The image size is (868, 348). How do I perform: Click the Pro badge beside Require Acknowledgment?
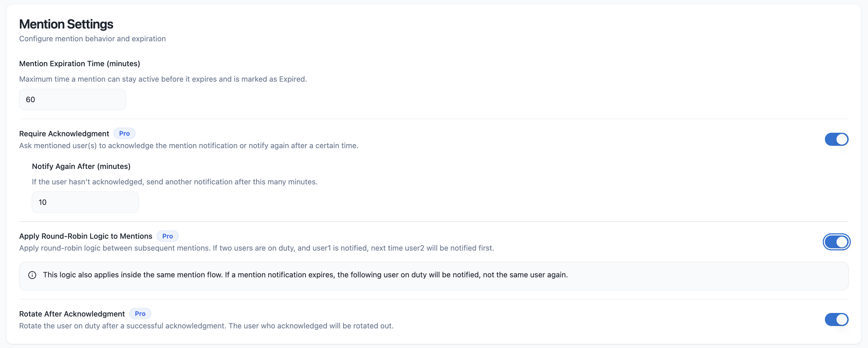pyautogui.click(x=124, y=134)
